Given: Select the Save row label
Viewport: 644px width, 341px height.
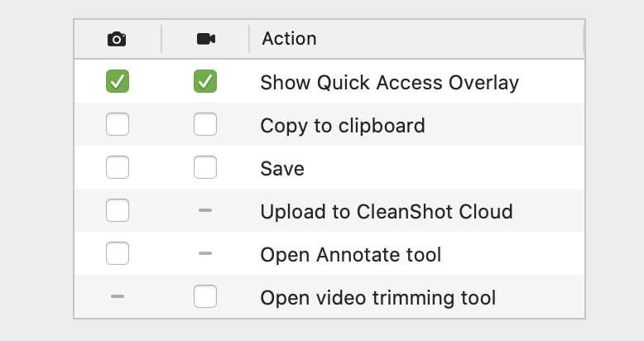Looking at the screenshot, I should coord(282,169).
